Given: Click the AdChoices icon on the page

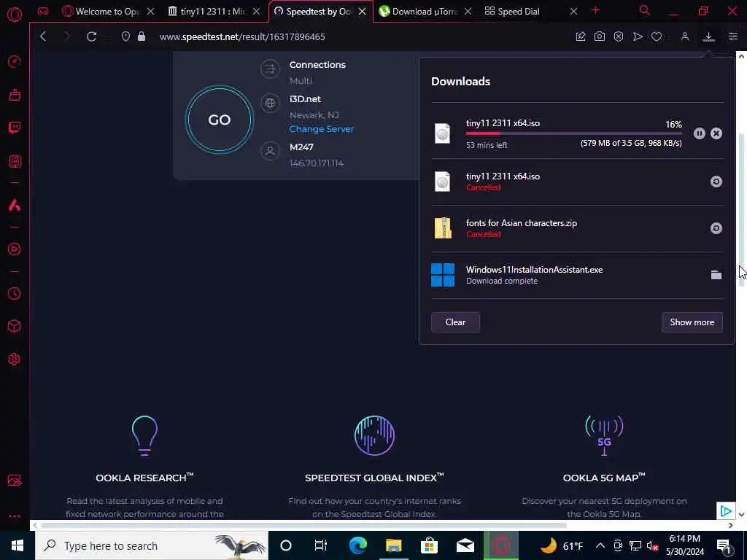Looking at the screenshot, I should [x=726, y=511].
